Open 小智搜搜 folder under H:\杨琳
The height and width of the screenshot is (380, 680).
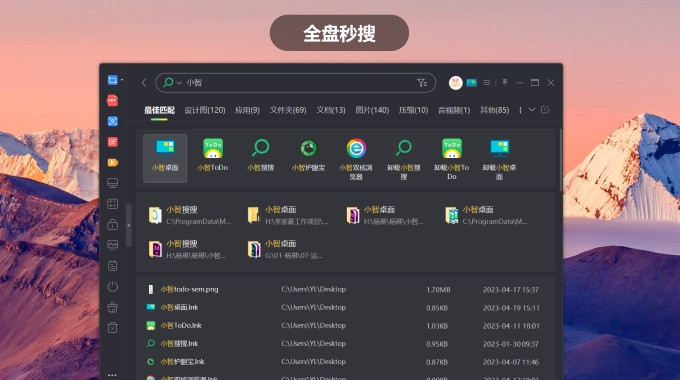coord(187,249)
